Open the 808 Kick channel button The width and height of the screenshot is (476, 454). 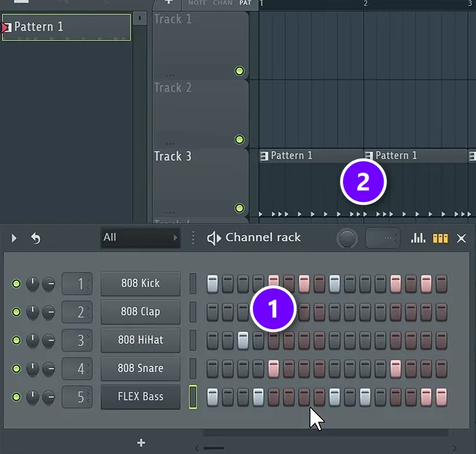140,283
